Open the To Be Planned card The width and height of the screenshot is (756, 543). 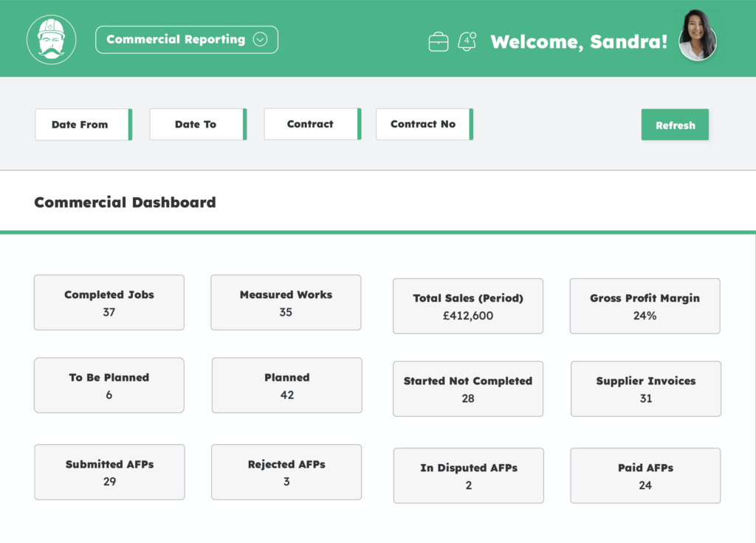tap(109, 385)
